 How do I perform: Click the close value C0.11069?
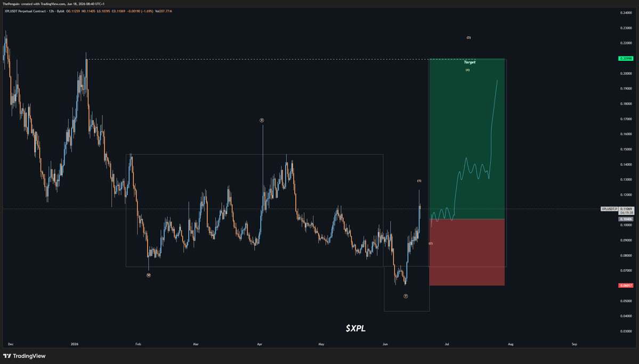click(x=119, y=11)
